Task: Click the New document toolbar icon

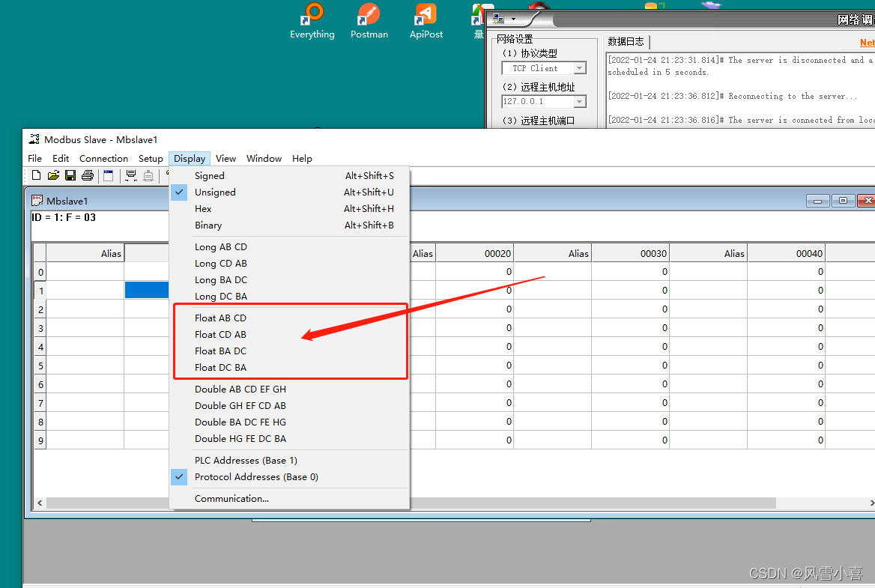Action: pos(36,176)
